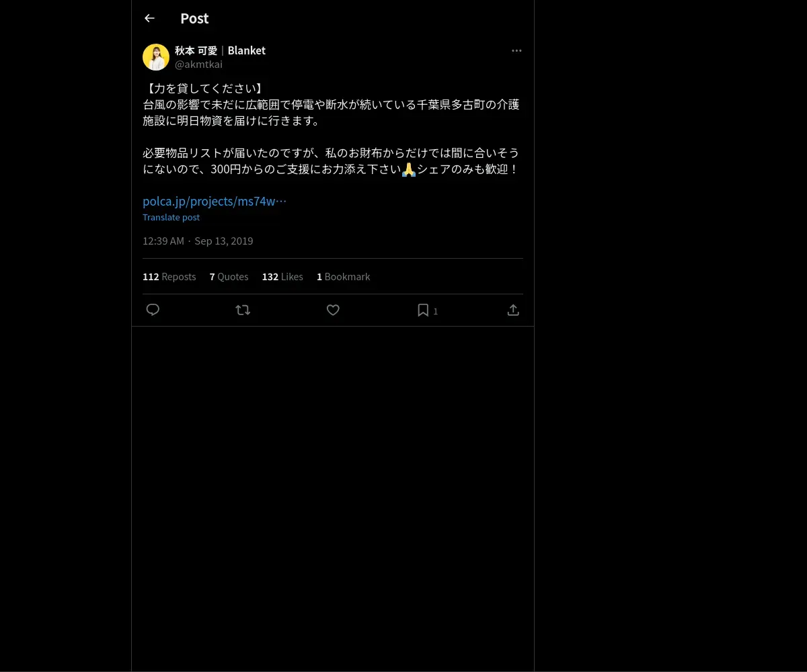Open the @akmtkai handle profile
This screenshot has height=672, width=807.
click(x=198, y=65)
